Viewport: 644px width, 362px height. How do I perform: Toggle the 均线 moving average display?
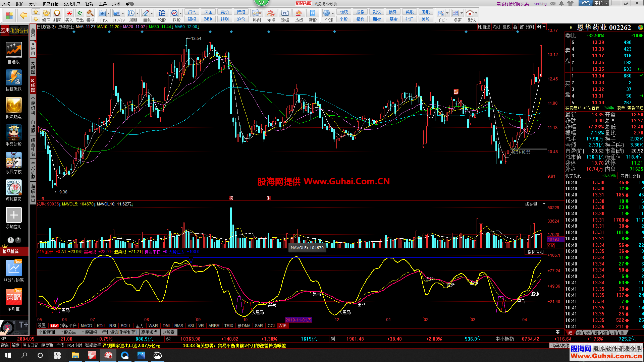pyautogui.click(x=496, y=27)
